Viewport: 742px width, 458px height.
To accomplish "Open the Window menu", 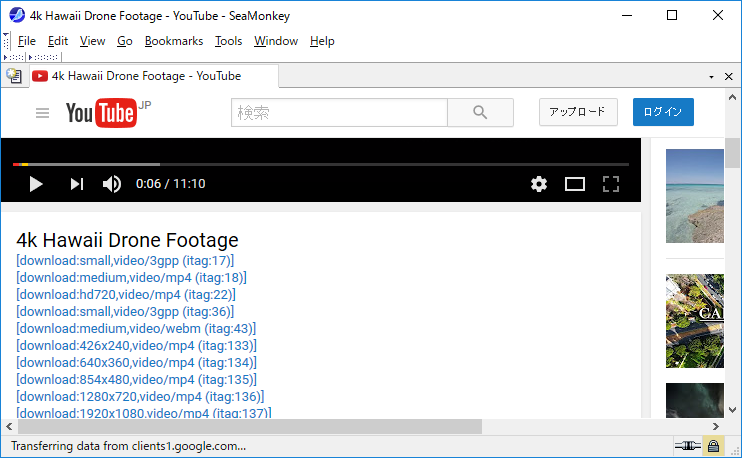I will (x=276, y=41).
